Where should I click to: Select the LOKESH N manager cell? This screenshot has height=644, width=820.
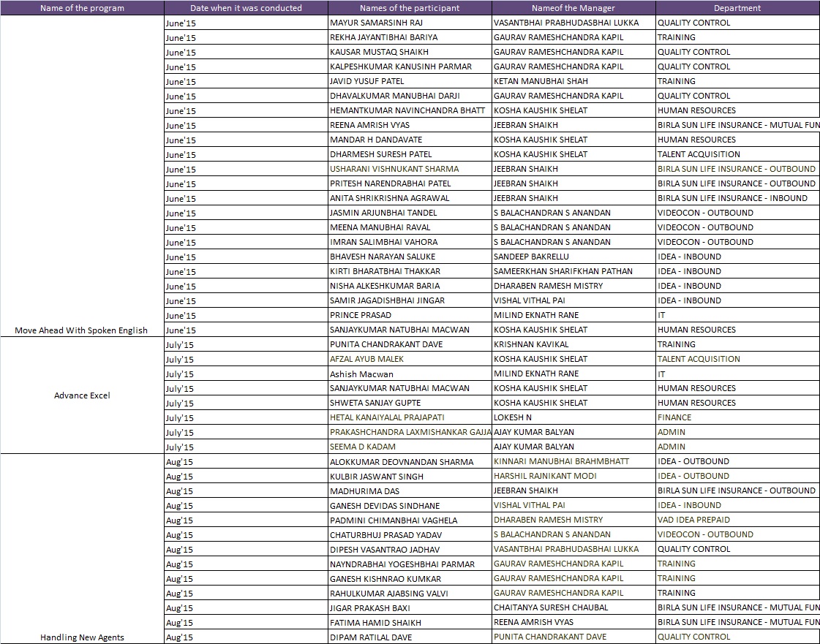click(573, 417)
